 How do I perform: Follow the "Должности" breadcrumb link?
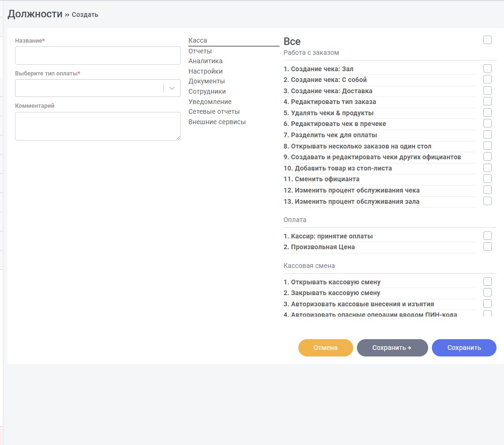pyautogui.click(x=35, y=14)
